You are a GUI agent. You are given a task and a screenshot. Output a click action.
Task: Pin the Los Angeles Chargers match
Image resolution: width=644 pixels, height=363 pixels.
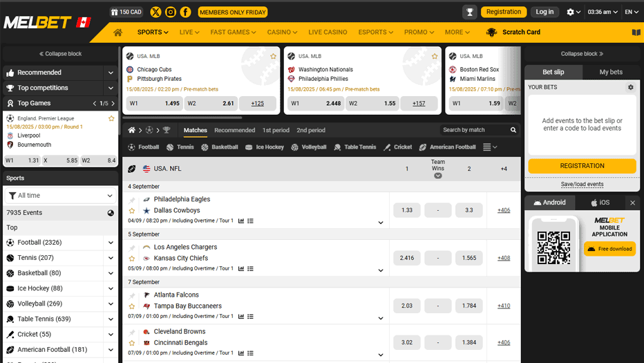[132, 248]
